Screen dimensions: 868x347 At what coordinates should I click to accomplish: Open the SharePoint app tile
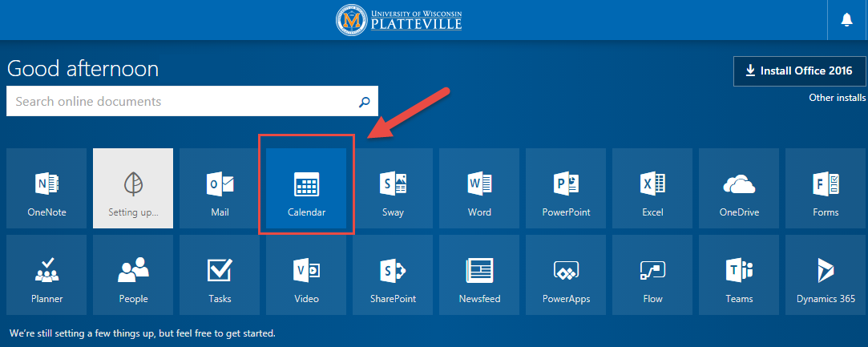[x=393, y=275]
